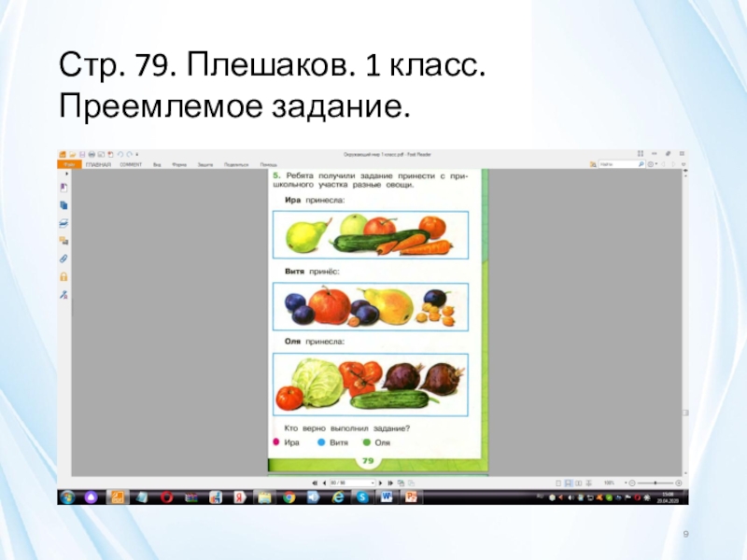This screenshot has width=747, height=560.
Task: Select the blue Витя answer circle
Action: [x=321, y=441]
